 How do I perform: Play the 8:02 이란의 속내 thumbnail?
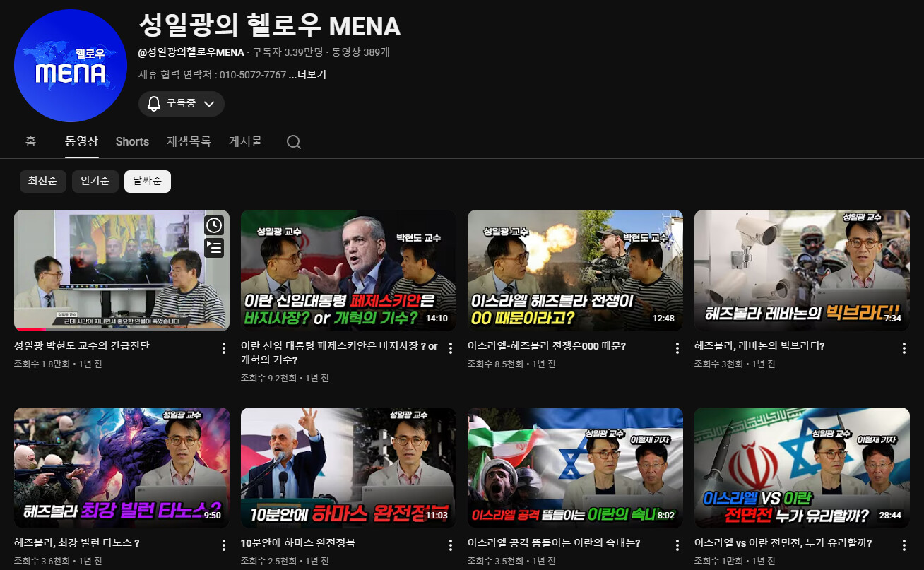tap(575, 468)
